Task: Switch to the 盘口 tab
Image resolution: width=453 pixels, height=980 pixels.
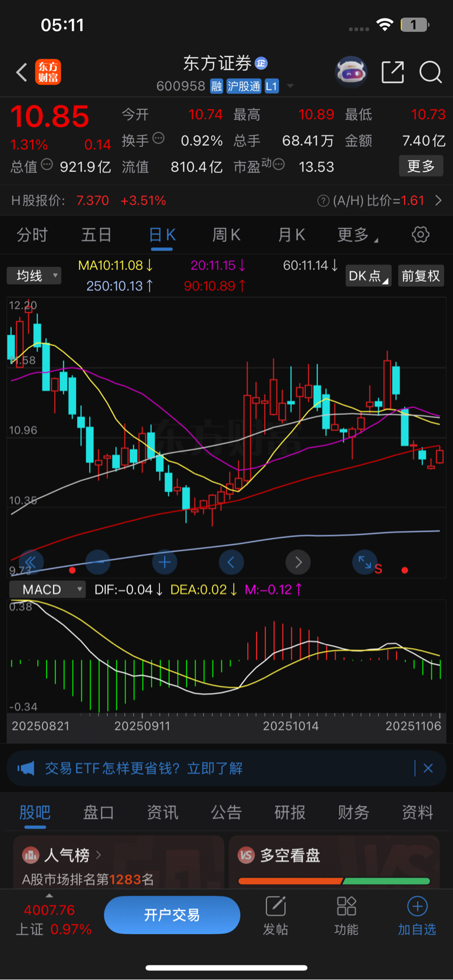Action: (x=99, y=813)
